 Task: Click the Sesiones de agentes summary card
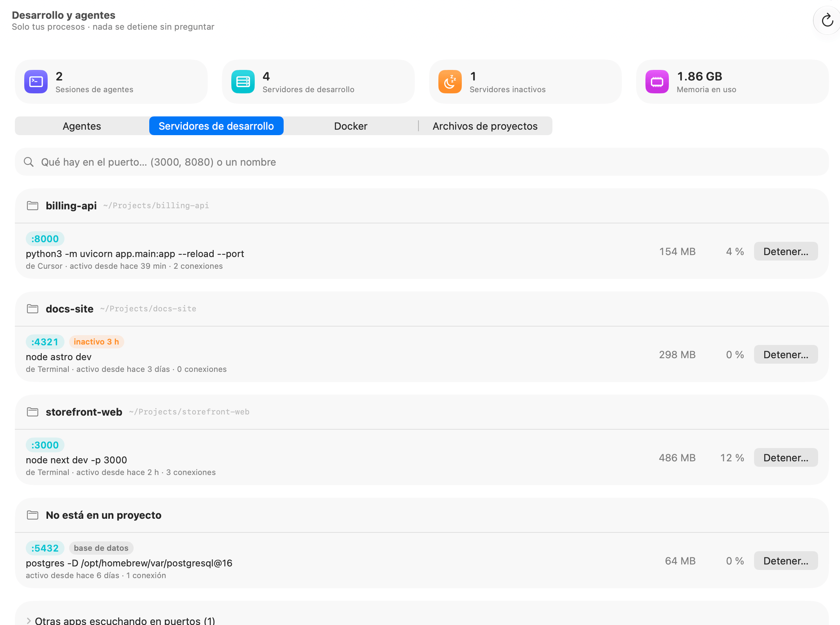click(111, 82)
